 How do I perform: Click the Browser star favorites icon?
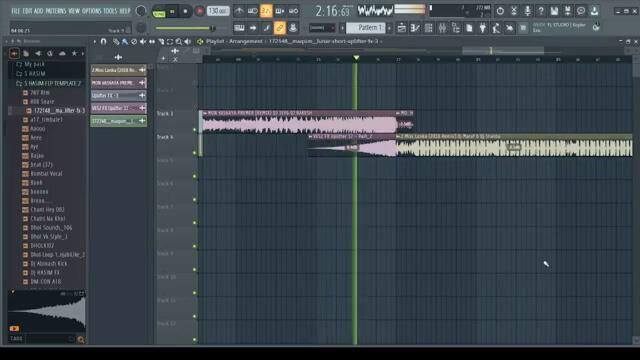click(74, 53)
